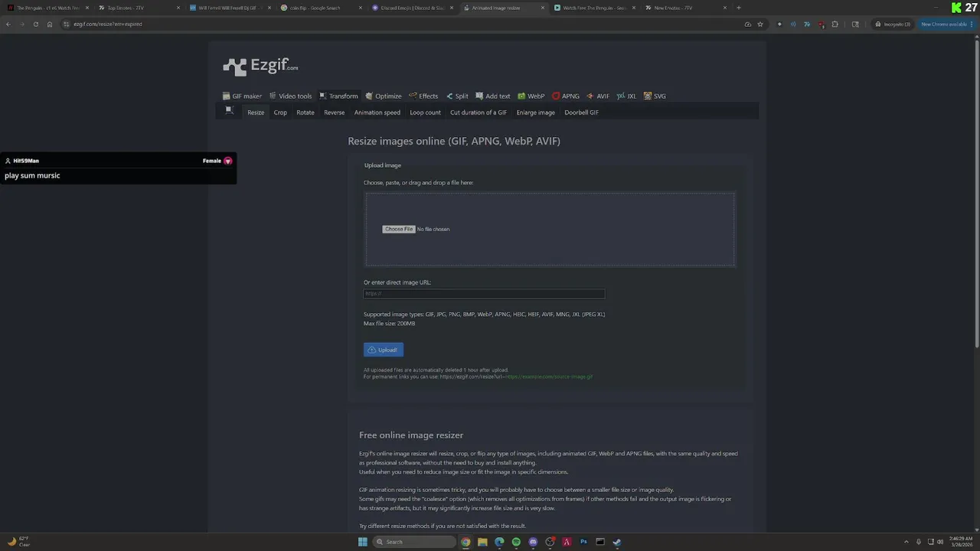This screenshot has height=551, width=980.
Task: Open Chrome from the taskbar
Action: 465,542
